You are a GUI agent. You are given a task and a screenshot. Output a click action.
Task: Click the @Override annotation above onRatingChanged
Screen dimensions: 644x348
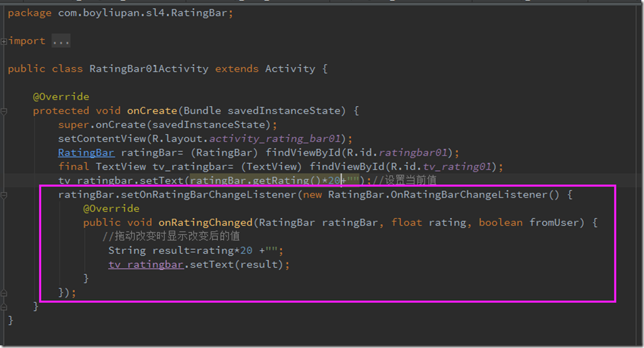point(111,209)
